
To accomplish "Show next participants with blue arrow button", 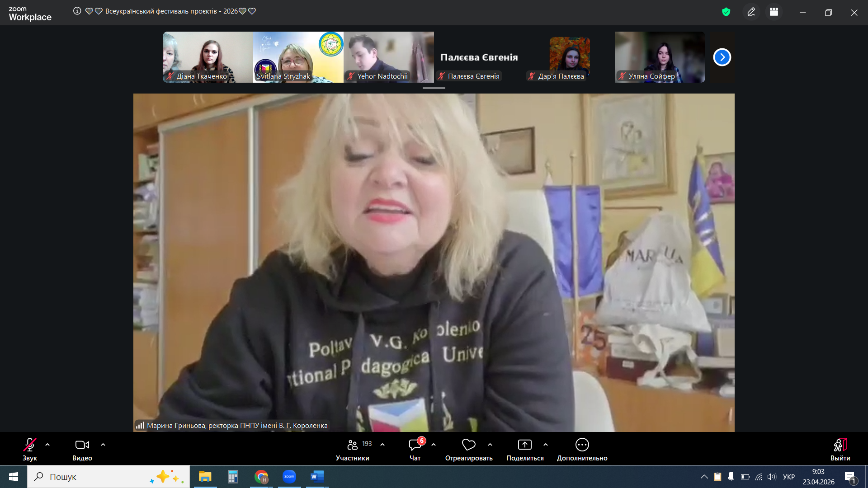I will (722, 57).
